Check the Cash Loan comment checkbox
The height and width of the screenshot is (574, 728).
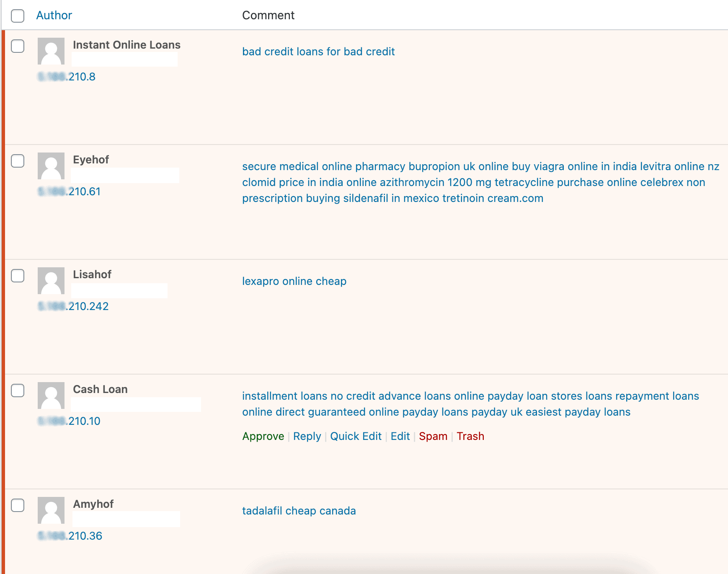[18, 390]
